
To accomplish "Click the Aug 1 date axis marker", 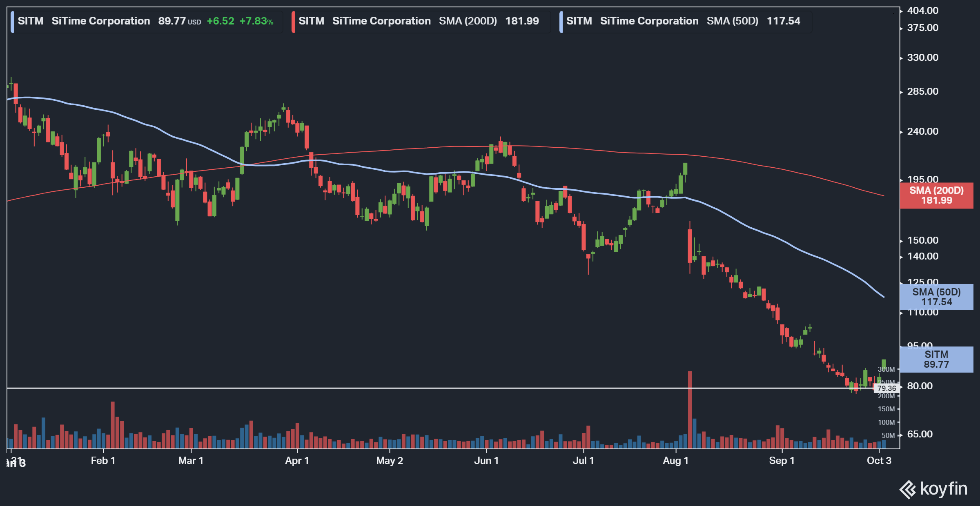I will (676, 460).
